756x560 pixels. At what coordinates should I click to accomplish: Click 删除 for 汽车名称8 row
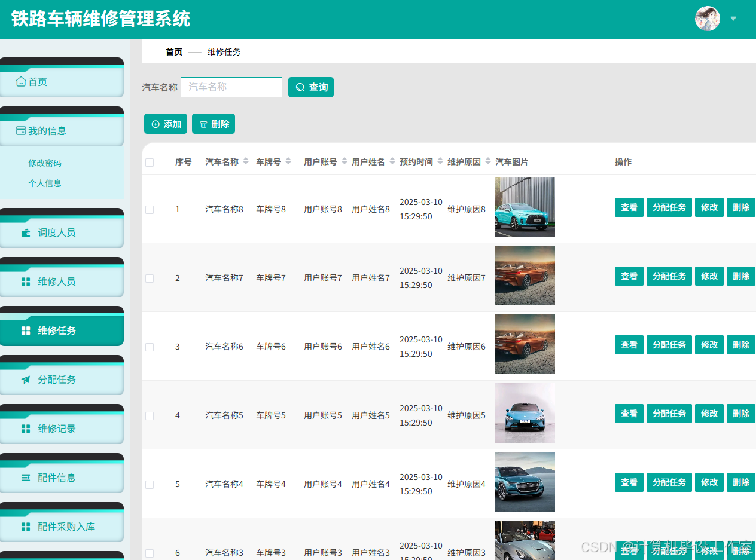point(741,207)
